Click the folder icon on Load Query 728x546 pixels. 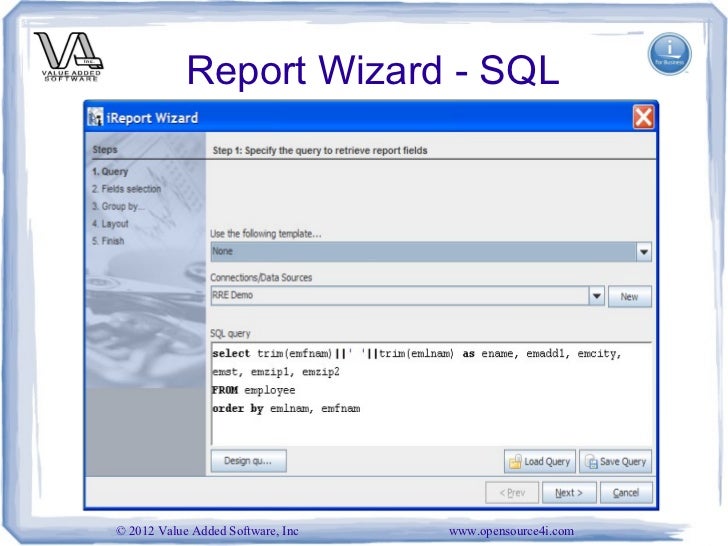click(515, 462)
